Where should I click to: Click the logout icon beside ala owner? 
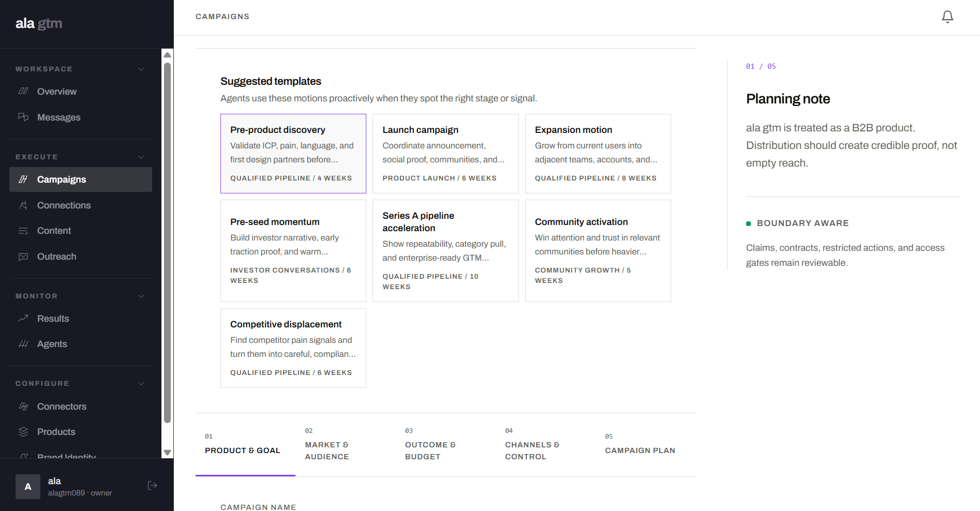152,485
